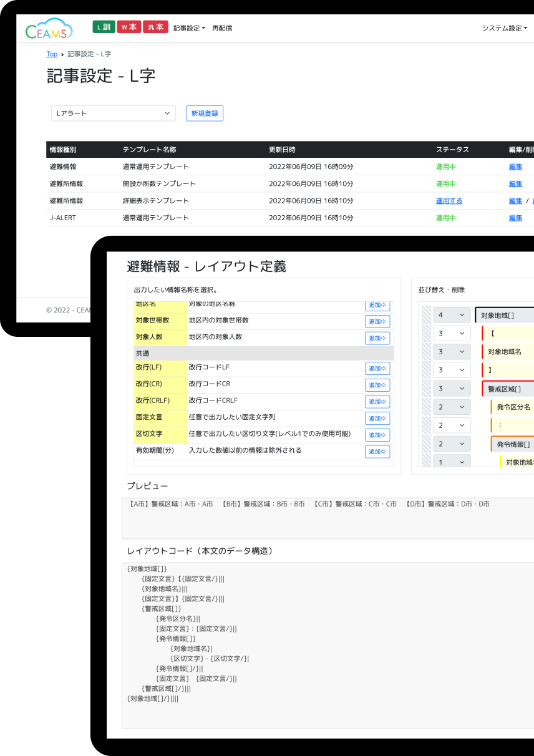Click the CEAMS cloud logo
534x756 pixels.
pos(49,29)
